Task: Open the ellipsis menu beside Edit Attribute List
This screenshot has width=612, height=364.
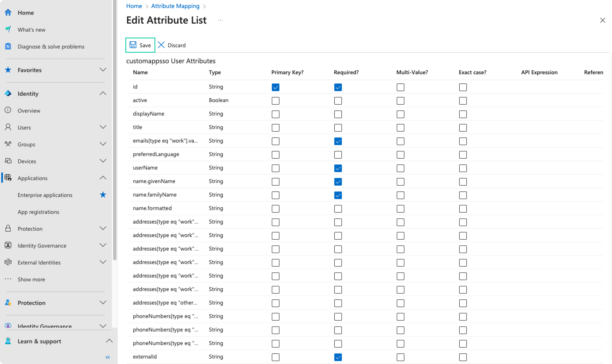Action: (220, 20)
